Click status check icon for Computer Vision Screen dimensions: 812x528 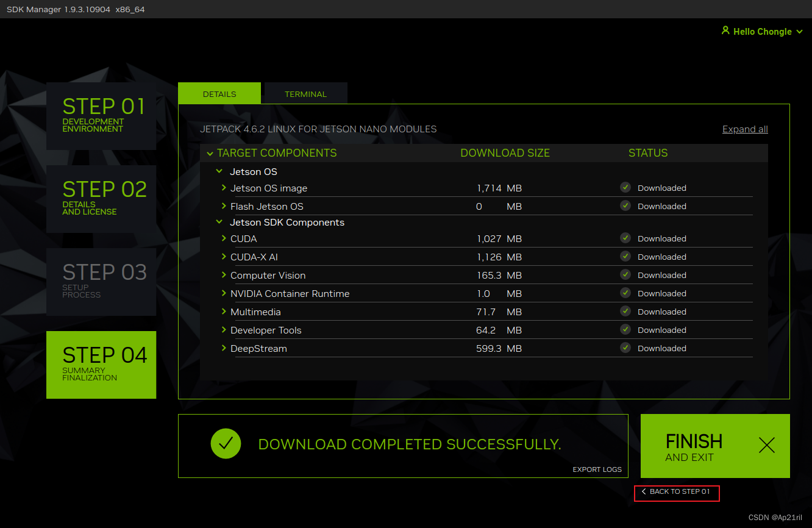tap(625, 274)
